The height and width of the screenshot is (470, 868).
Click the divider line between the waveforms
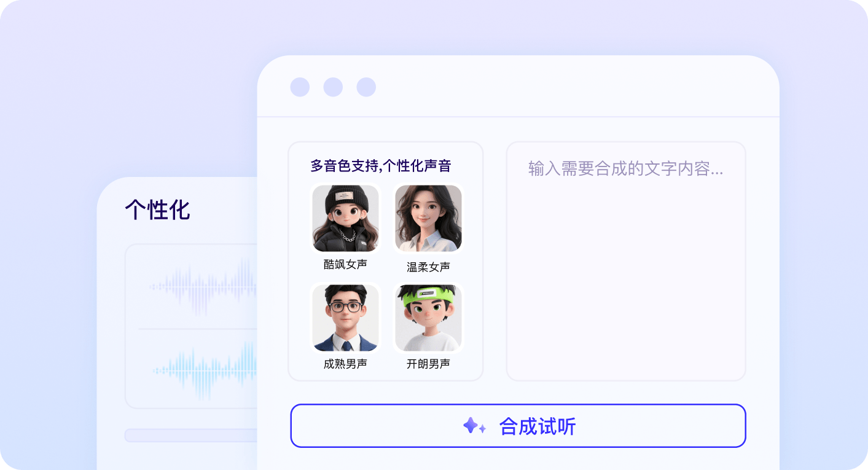198,329
